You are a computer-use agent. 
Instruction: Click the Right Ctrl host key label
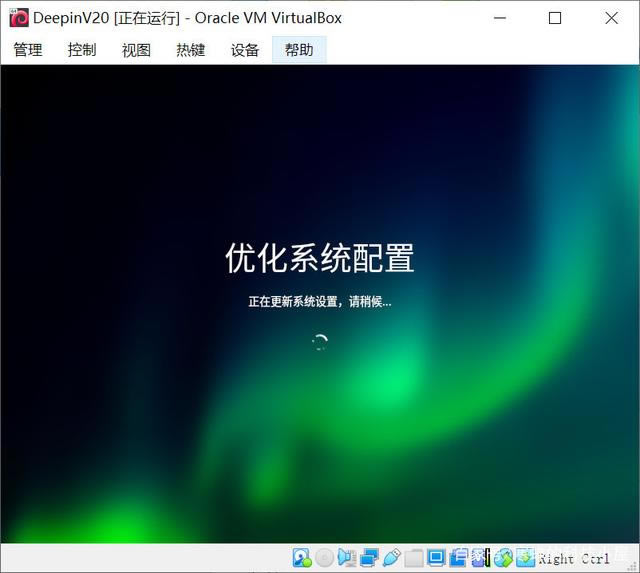[x=574, y=559]
